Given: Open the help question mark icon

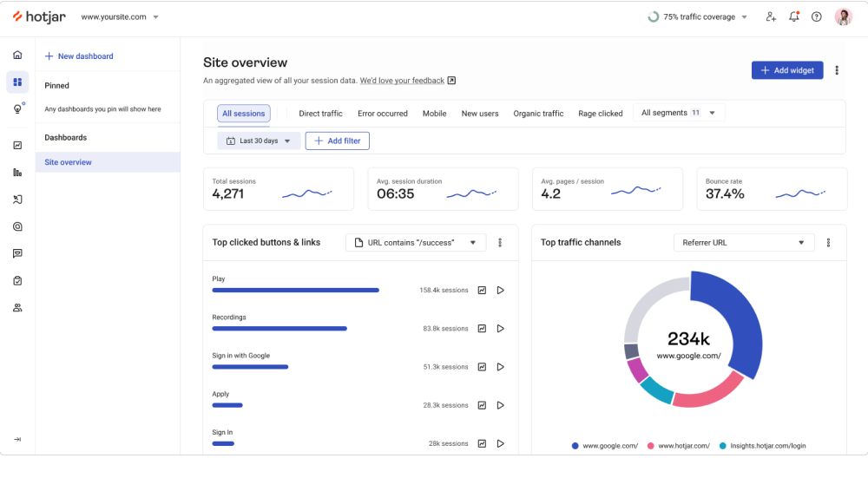Looking at the screenshot, I should click(x=816, y=16).
